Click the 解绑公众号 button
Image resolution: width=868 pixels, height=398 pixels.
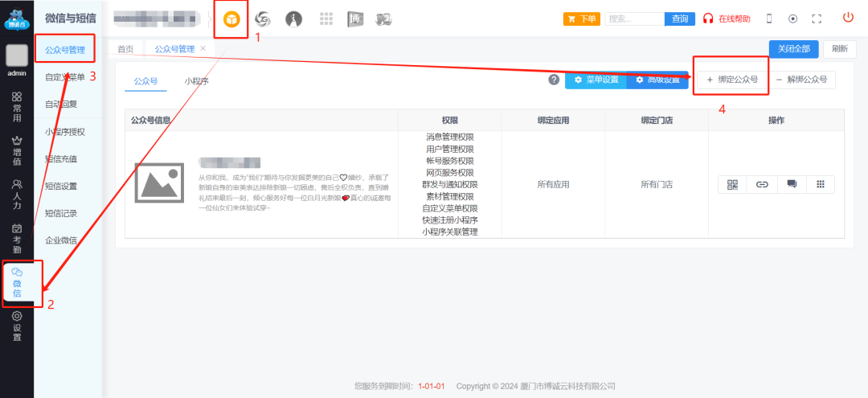tap(801, 80)
